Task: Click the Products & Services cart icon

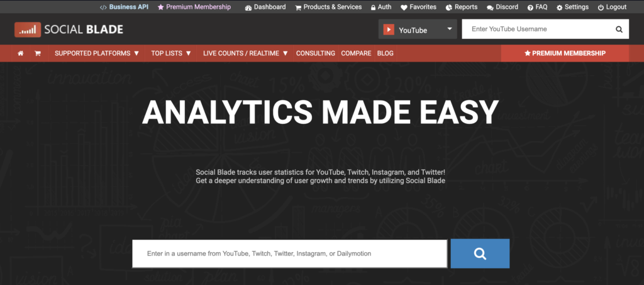Action: [x=298, y=8]
